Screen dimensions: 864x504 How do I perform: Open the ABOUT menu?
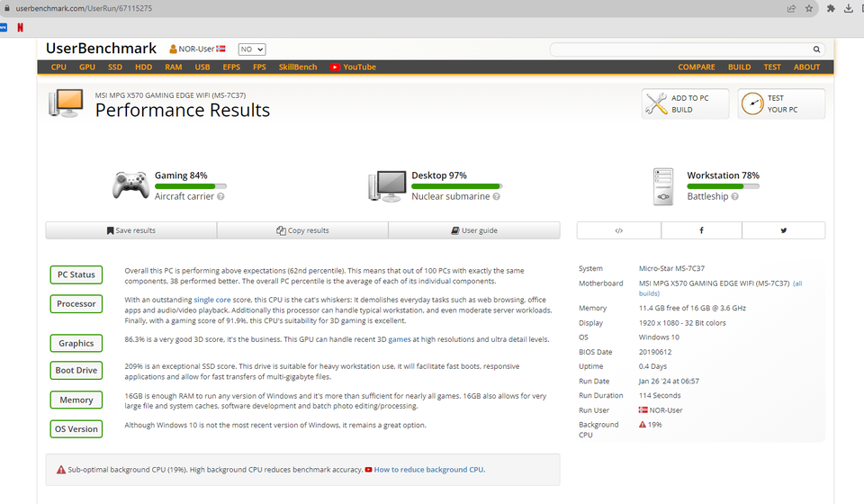click(806, 67)
